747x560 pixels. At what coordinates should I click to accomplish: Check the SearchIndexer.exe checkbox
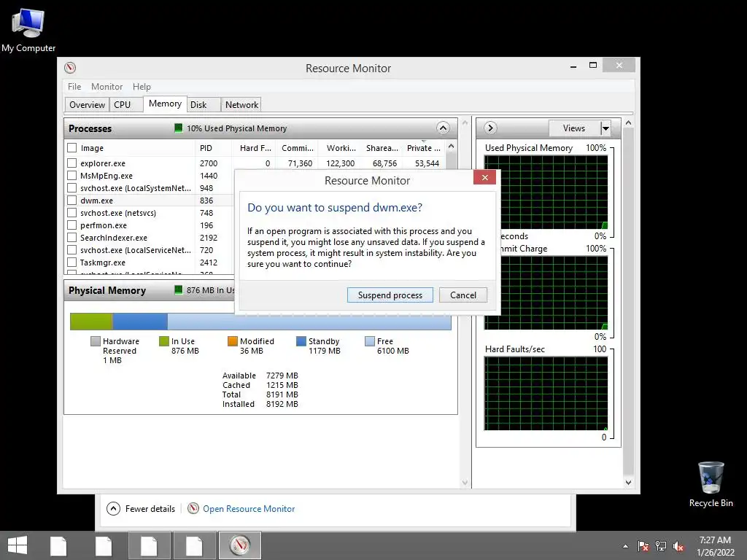72,238
